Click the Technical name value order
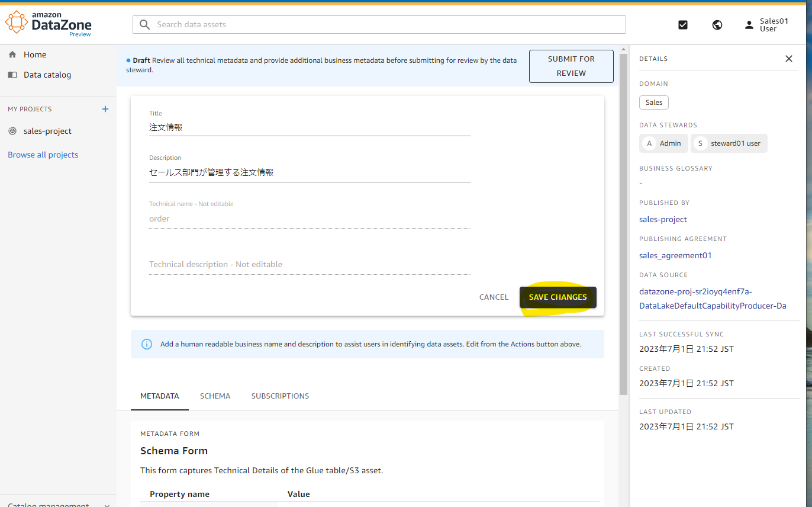812x507 pixels. pos(159,219)
